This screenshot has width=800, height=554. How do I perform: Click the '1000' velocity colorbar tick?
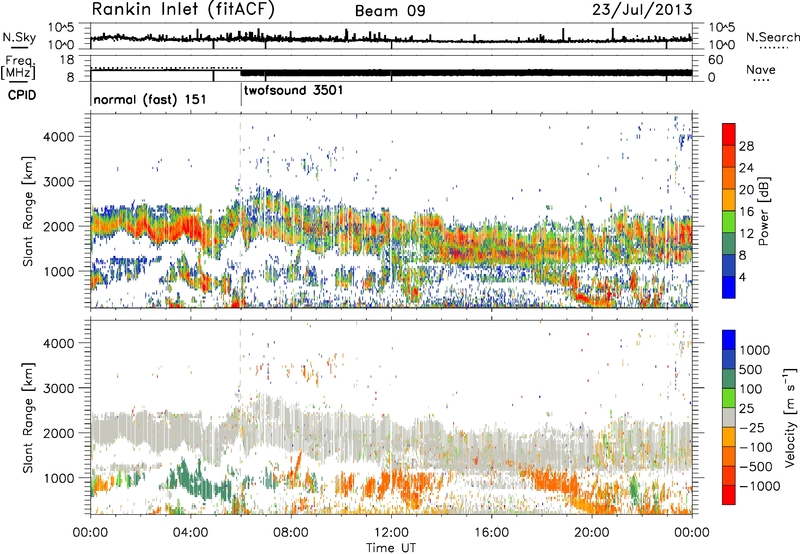click(755, 350)
